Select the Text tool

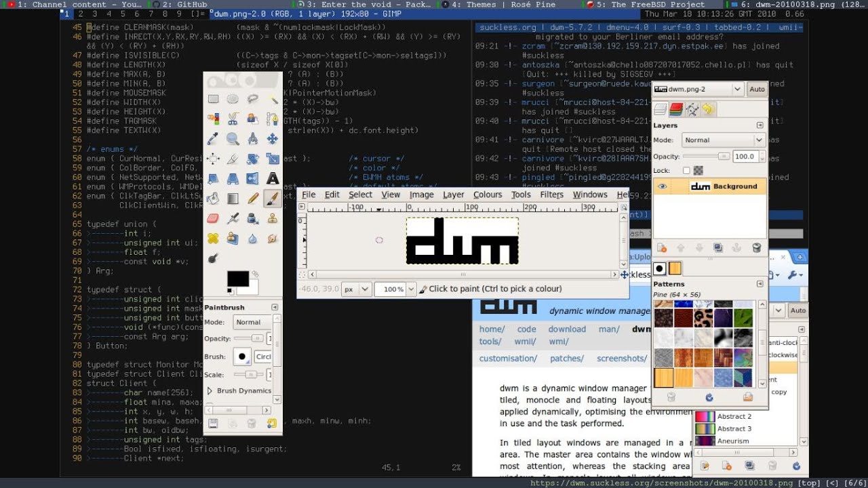coord(273,179)
